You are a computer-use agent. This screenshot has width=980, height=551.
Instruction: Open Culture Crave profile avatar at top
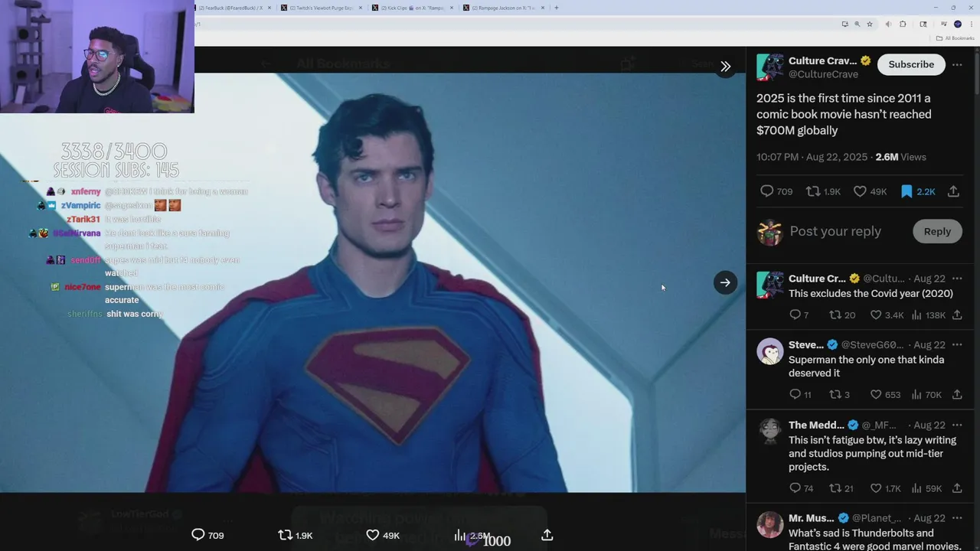tap(770, 67)
